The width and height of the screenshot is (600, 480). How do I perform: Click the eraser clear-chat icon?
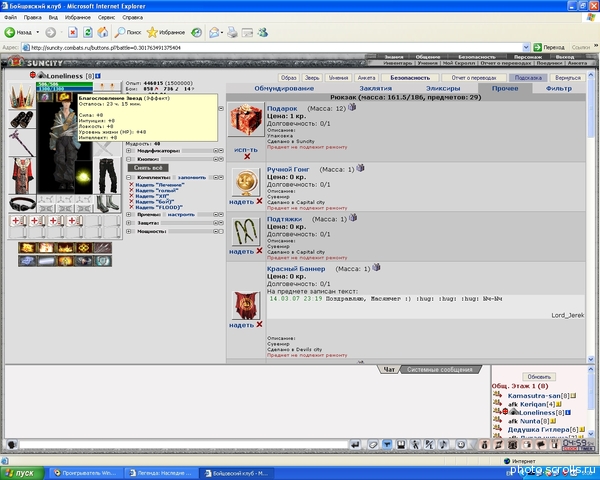[x=373, y=445]
